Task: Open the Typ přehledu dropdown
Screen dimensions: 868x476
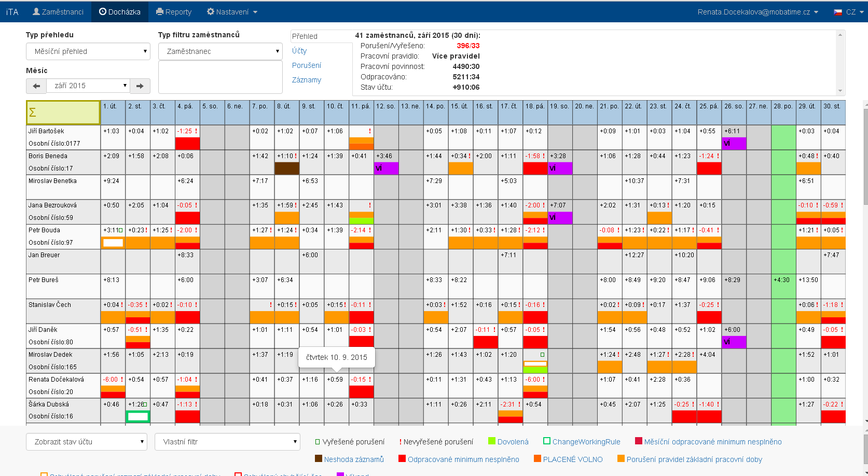Action: click(x=88, y=51)
